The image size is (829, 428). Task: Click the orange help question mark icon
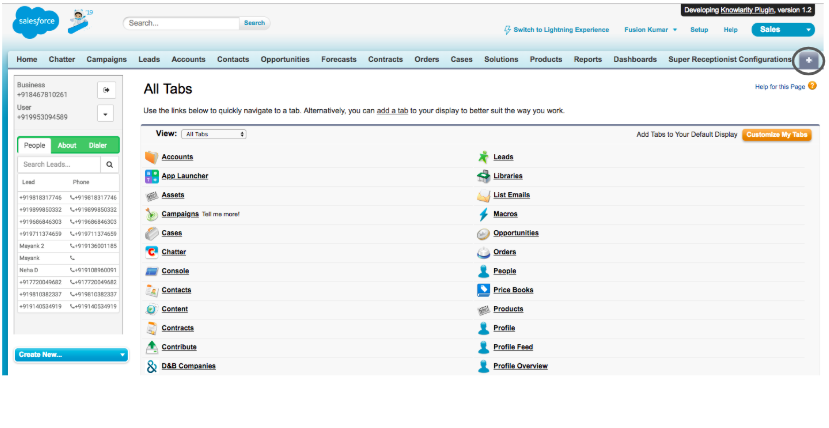(x=812, y=86)
